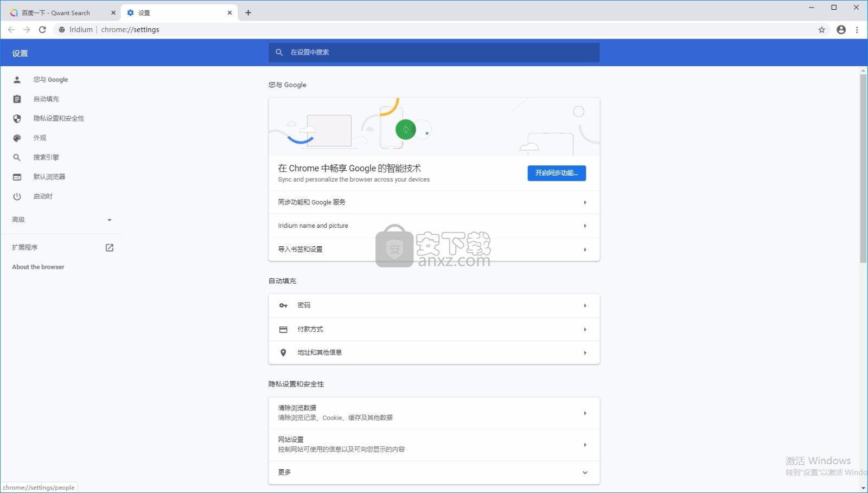Click the clipboard icon for 自动填充
The height and width of the screenshot is (493, 868).
coord(17,99)
